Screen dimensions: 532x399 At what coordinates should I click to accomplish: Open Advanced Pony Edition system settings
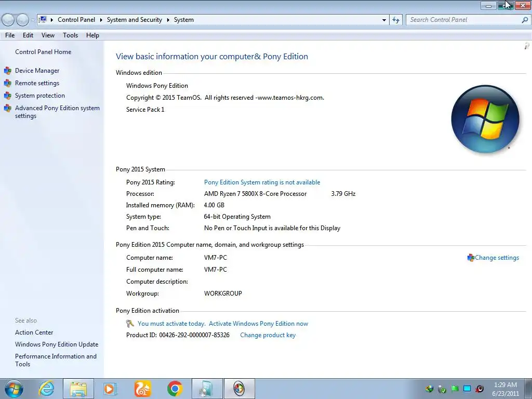(57, 112)
